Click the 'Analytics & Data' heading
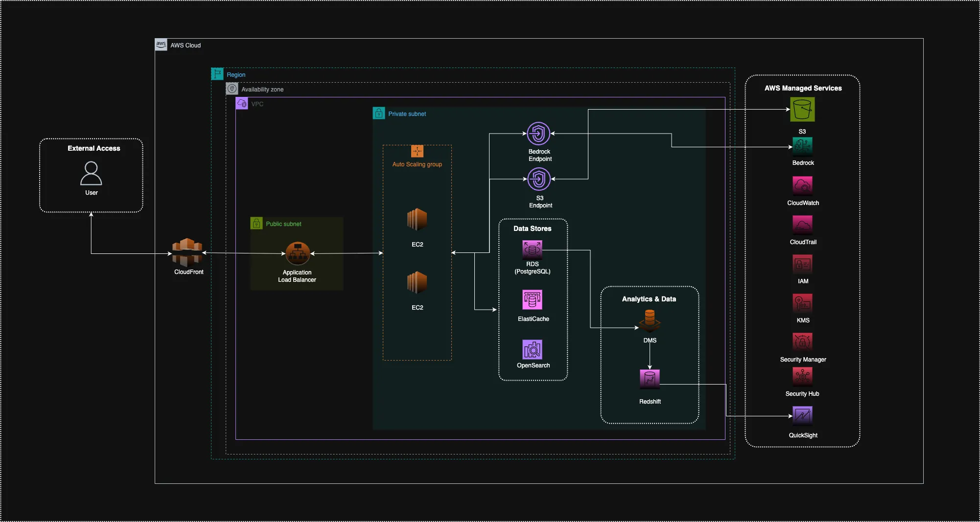The image size is (980, 522). (x=649, y=299)
